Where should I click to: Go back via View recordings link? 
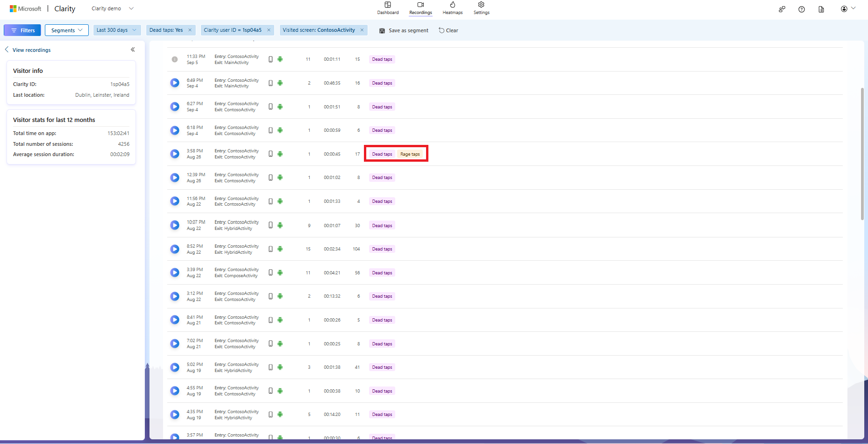[x=28, y=50]
